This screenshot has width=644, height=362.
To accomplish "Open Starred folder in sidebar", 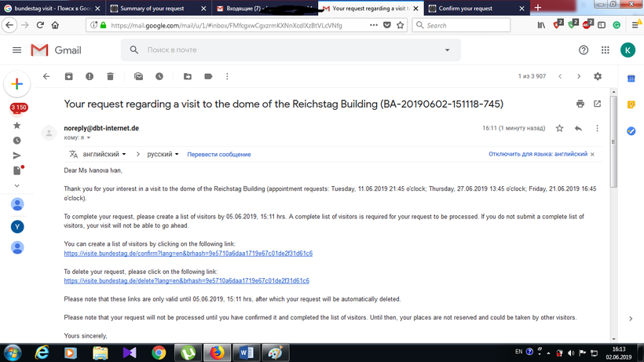I will point(16,126).
